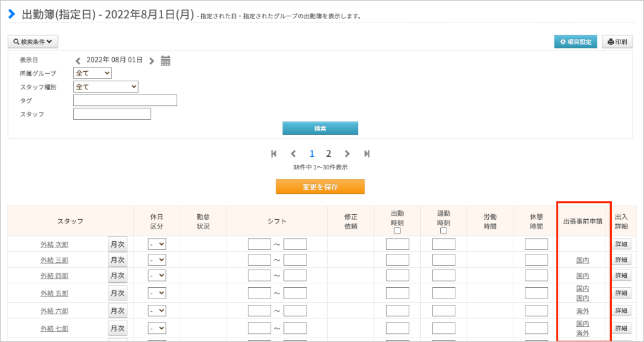Open 休日区分 dropdown for 外結 三郎
The width and height of the screenshot is (644, 342).
(x=157, y=260)
